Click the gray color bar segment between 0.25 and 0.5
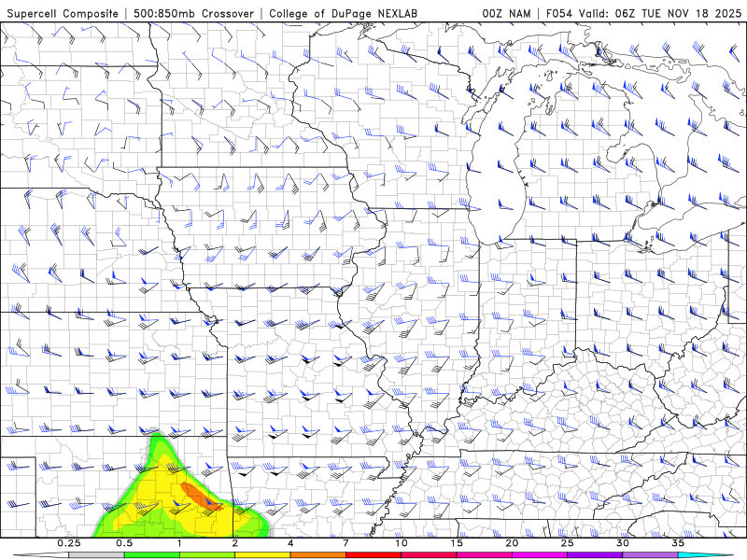This screenshot has width=747, height=560. 96,555
